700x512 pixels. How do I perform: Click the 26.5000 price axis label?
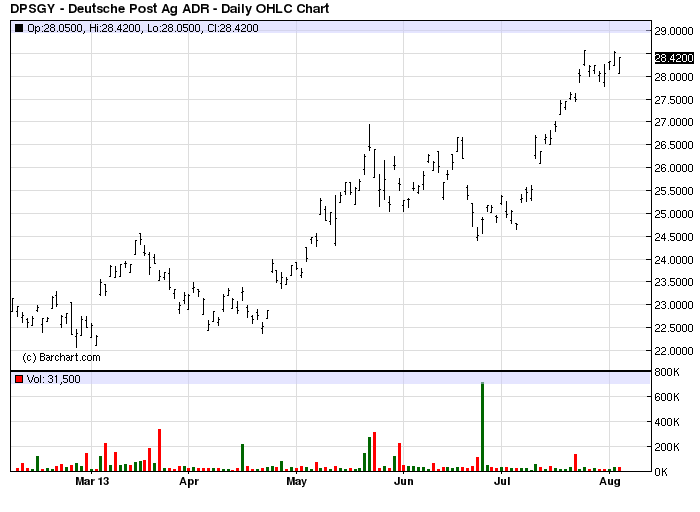[674, 145]
